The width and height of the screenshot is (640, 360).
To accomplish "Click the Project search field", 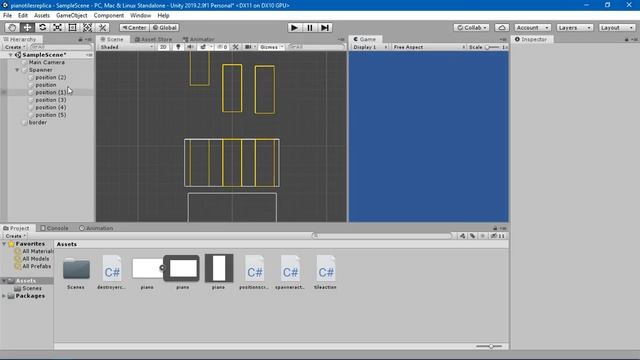I will (x=382, y=236).
